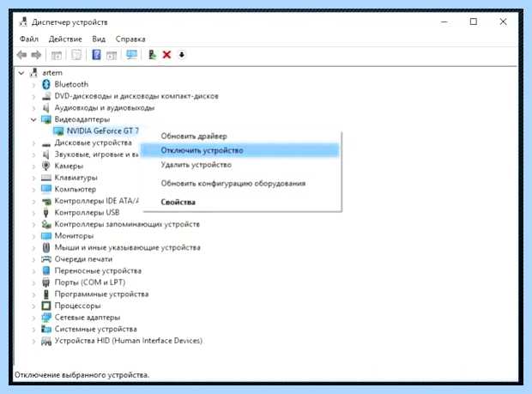Click the Порты (COM и LPT) icon
The width and height of the screenshot is (532, 394).
[x=46, y=282]
